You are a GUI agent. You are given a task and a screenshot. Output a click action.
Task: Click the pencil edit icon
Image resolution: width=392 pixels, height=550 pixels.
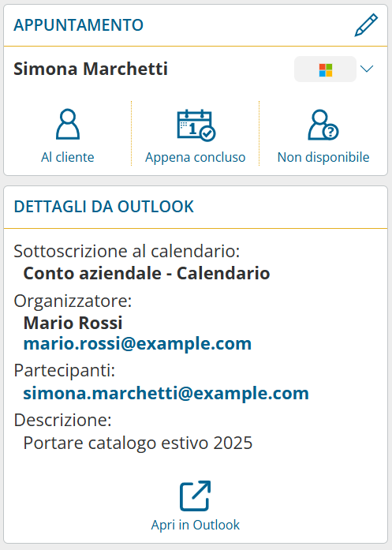366,25
